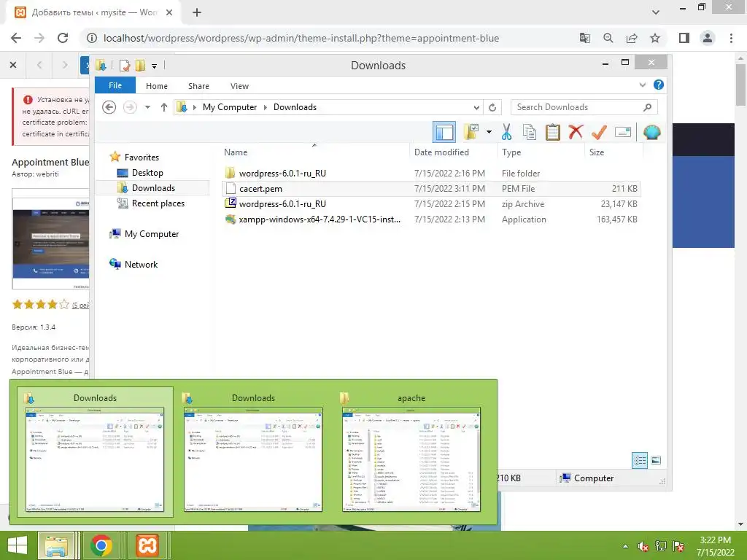Click Downloads breadcrumb in address bar
747x560 pixels.
tap(295, 107)
